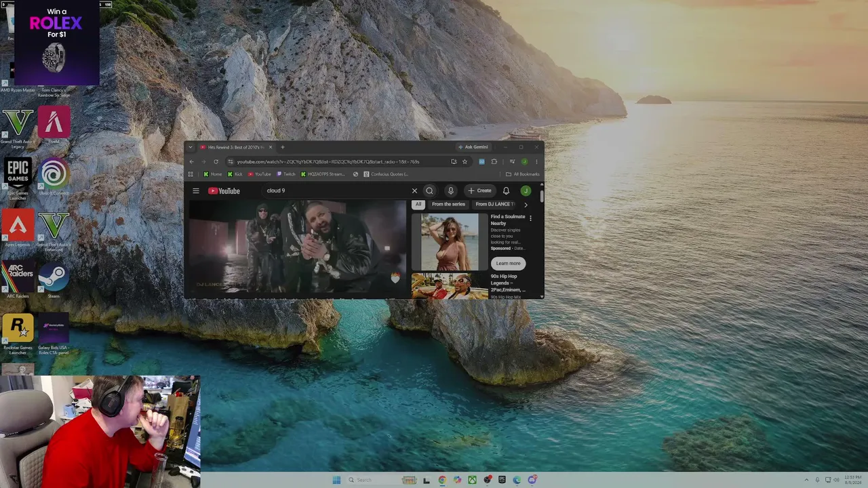This screenshot has width=868, height=488.
Task: Click the YouTube video player
Action: click(x=297, y=247)
